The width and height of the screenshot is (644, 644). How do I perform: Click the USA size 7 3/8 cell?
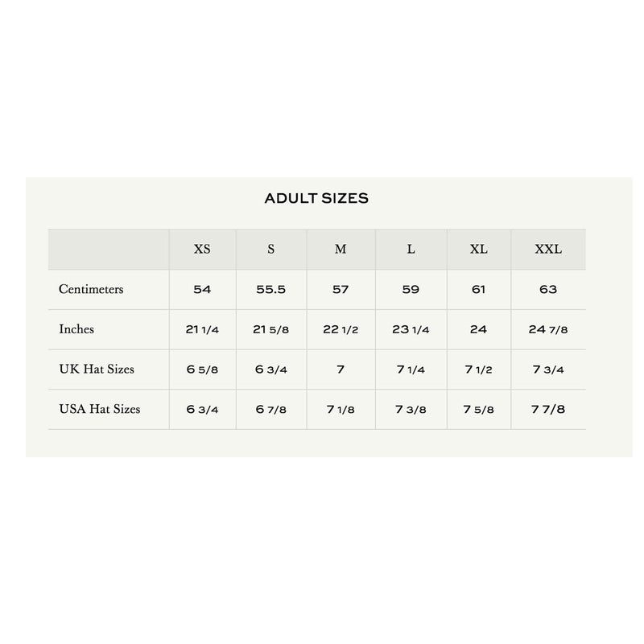tap(411, 410)
